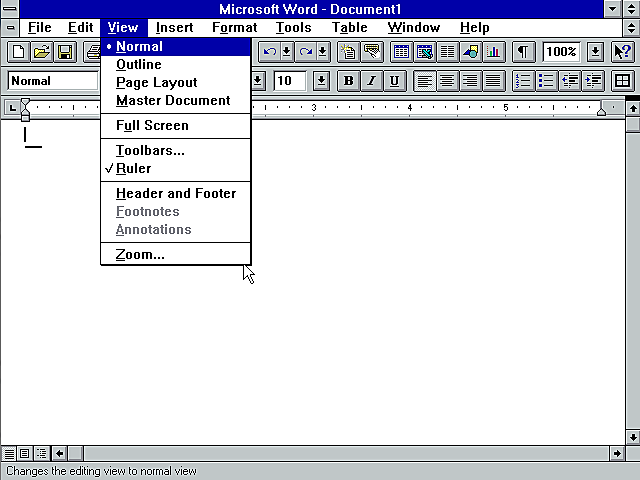Viewport: 640px width, 480px height.
Task: Open the File menu
Action: (40, 27)
